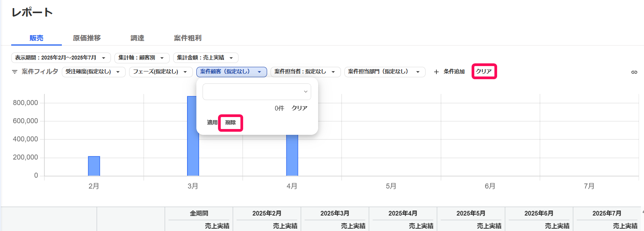Open the 表示期間 dropdown
Screen dimensions: 644x231
click(x=61, y=58)
